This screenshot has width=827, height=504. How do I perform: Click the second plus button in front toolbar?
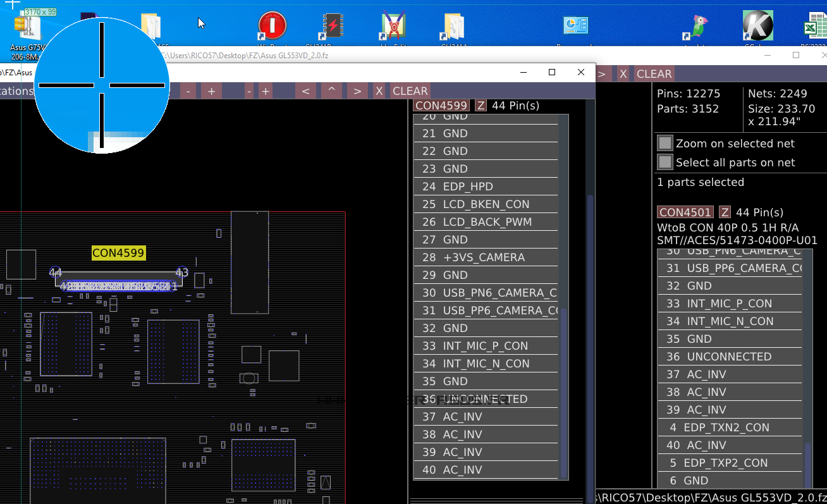coord(266,91)
